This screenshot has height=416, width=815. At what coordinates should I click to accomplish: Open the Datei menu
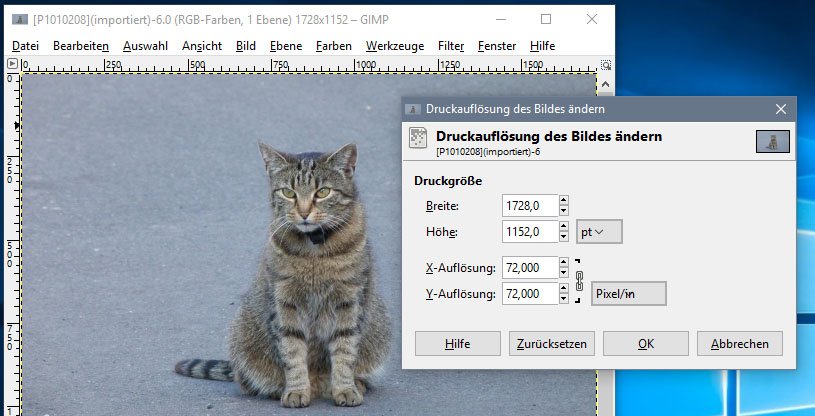point(25,46)
